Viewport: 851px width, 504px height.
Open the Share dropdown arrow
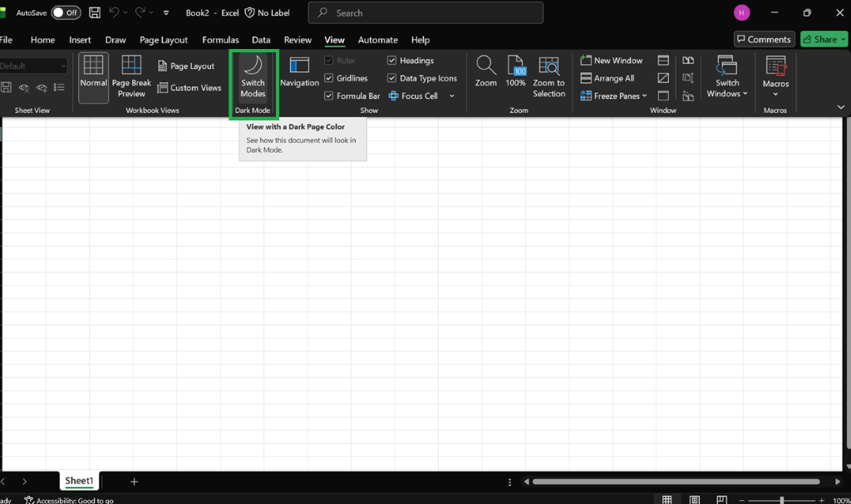pos(843,39)
